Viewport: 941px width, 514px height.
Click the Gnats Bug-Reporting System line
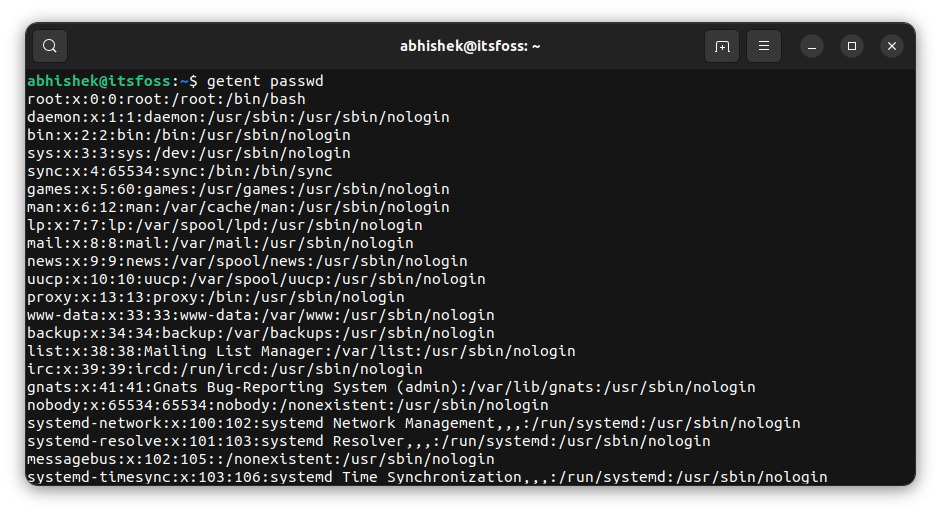coord(391,387)
